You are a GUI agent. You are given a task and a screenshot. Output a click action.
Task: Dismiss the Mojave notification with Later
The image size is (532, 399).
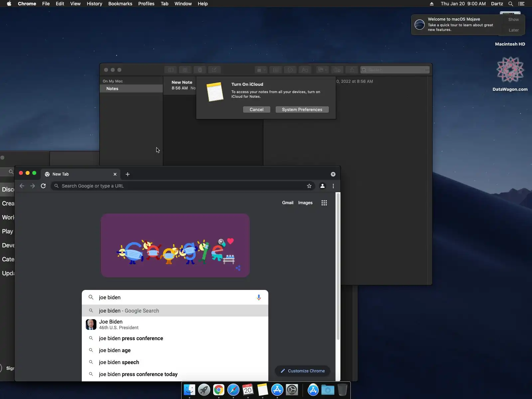pos(513,30)
